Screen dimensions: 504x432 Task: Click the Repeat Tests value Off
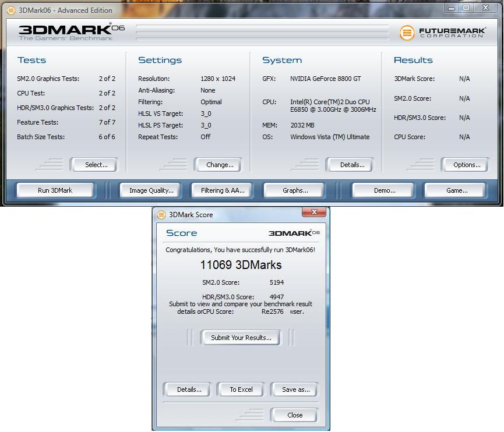[206, 137]
